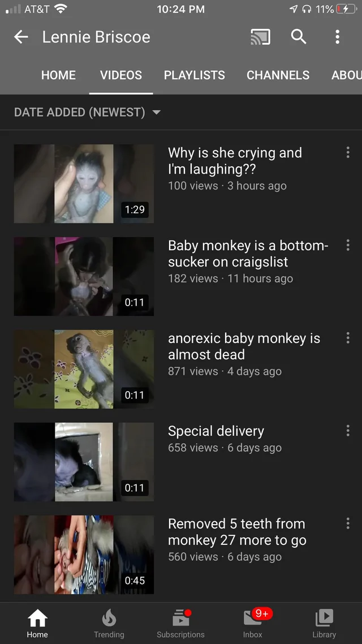This screenshot has height=644, width=362.
Task: Open the channel overflow menu in header
Action: [x=337, y=37]
